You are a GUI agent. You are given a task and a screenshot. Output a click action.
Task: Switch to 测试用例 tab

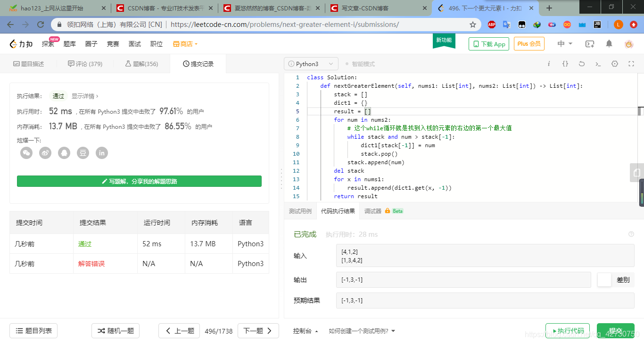[x=300, y=211]
